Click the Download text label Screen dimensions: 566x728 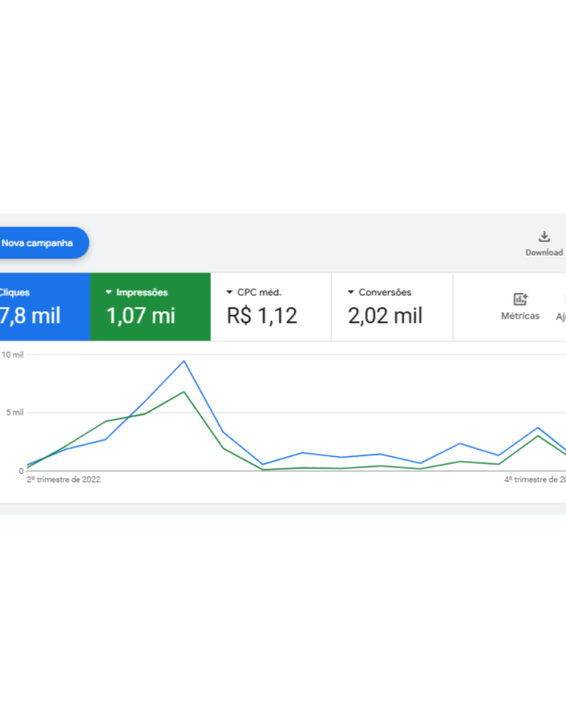point(544,252)
